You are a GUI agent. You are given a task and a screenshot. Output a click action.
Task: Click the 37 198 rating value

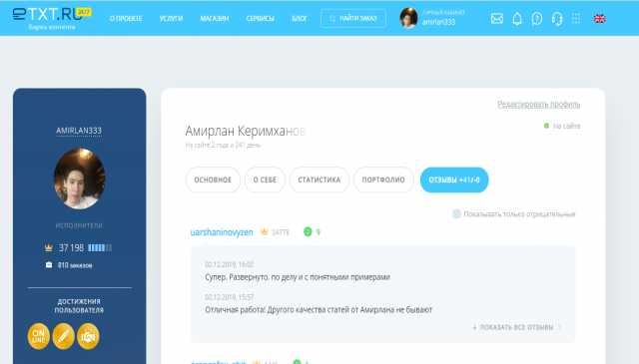point(71,247)
